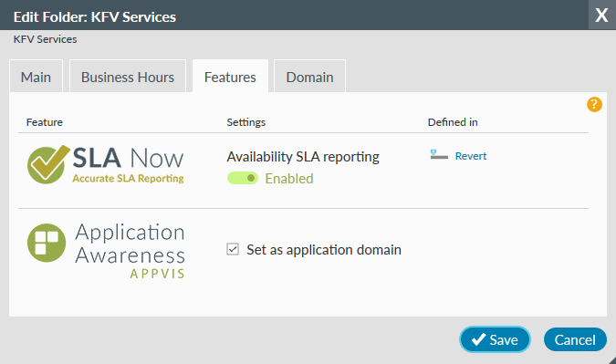This screenshot has height=364, width=616.
Task: Toggle Availability SLA reporting switch off
Action: tap(243, 178)
